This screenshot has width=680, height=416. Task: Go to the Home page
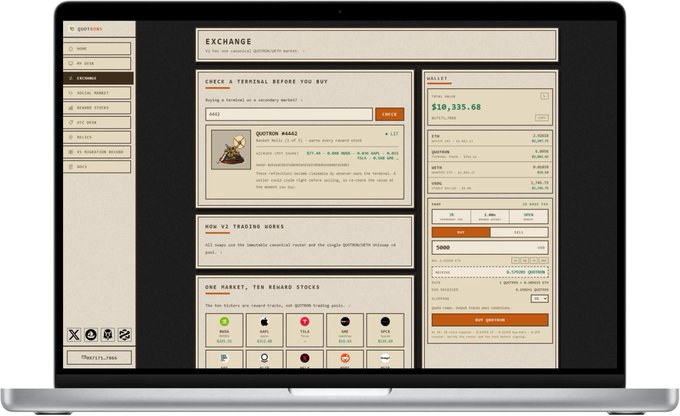[97, 49]
